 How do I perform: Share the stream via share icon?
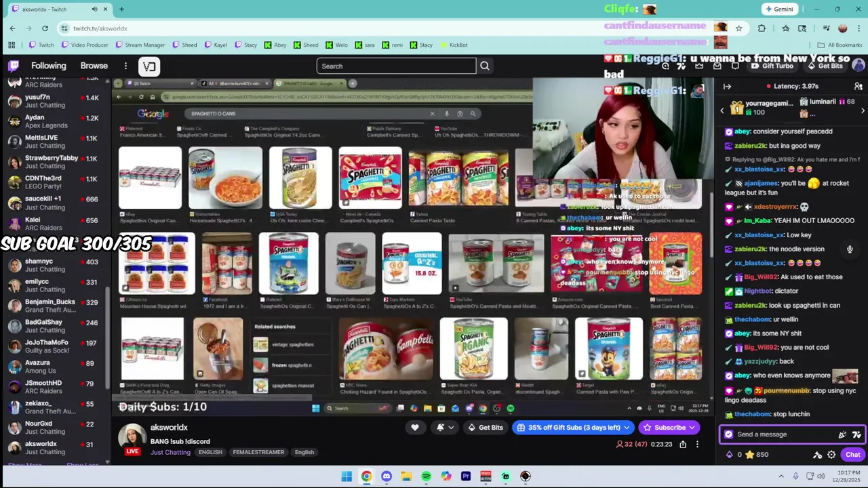click(683, 444)
